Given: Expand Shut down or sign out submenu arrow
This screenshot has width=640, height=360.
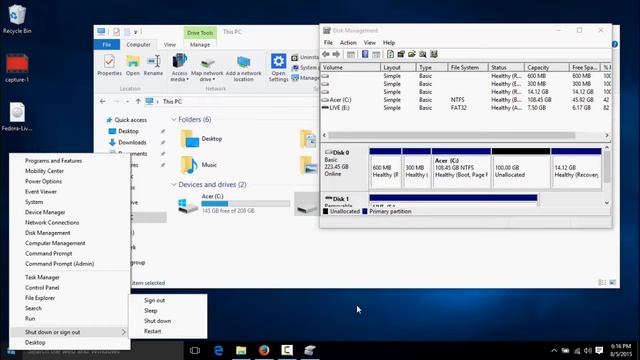Looking at the screenshot, I should [x=123, y=332].
